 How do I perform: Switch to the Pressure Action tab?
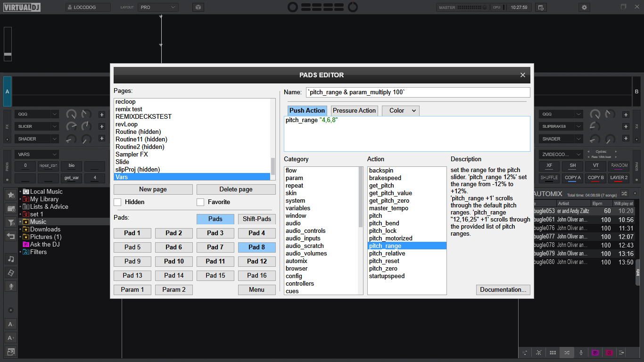pos(354,110)
